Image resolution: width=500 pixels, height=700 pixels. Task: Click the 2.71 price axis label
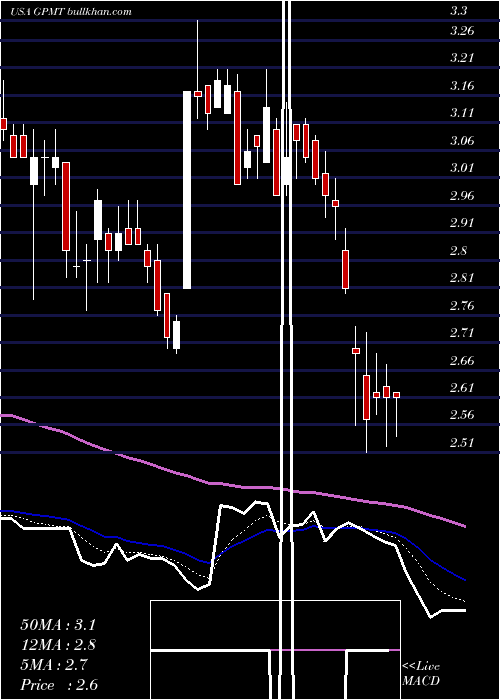pos(462,333)
